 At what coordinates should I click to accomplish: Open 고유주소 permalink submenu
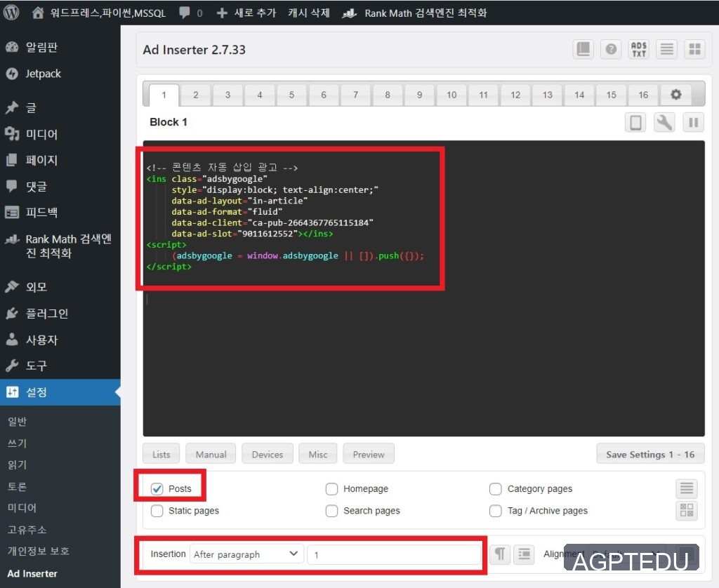tap(27, 530)
